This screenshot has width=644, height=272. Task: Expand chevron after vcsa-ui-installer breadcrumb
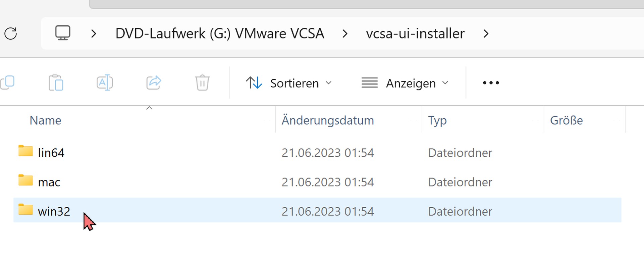coord(486,33)
